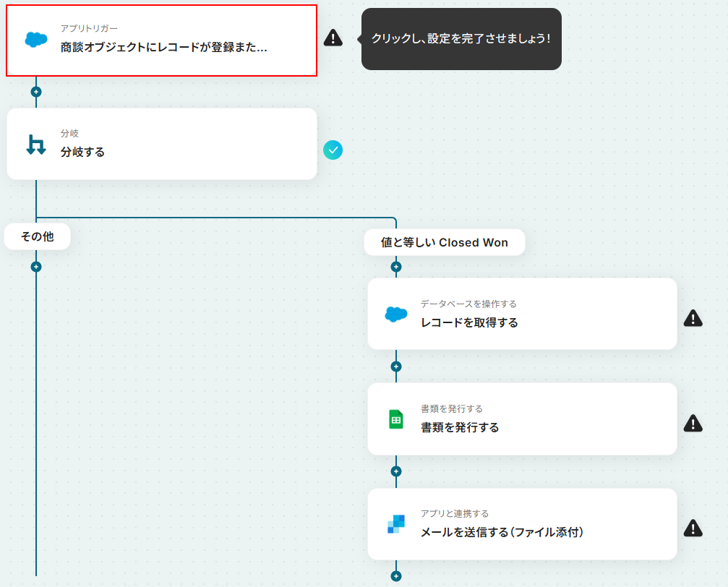This screenshot has width=728, height=587.
Task: Open the 商談オブジェクトにレコードが登録 trigger title
Action: point(163,48)
